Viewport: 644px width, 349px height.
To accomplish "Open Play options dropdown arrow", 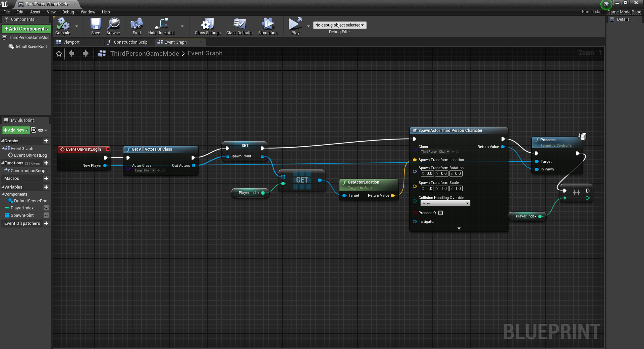I will pyautogui.click(x=309, y=26).
